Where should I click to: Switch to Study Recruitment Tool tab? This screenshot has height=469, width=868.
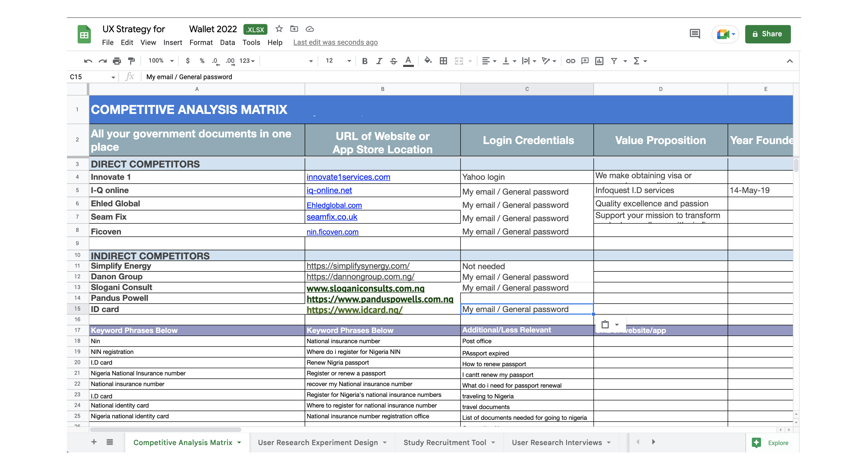point(449,442)
